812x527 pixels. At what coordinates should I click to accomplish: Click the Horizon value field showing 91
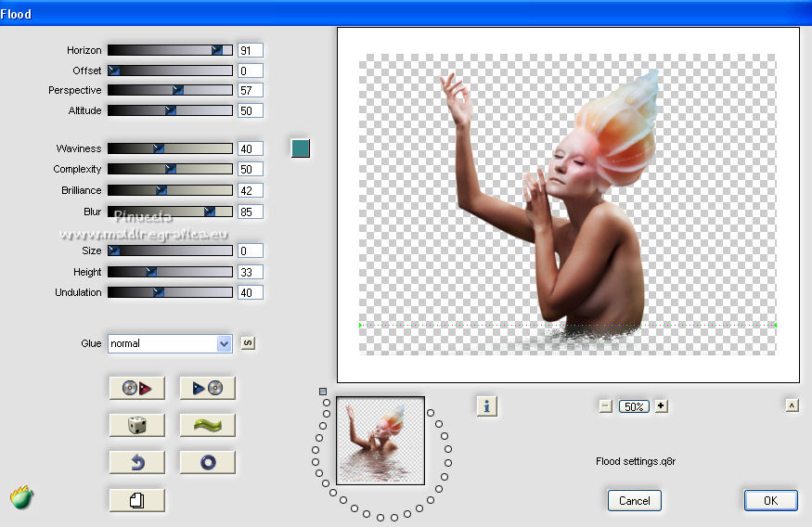click(251, 50)
